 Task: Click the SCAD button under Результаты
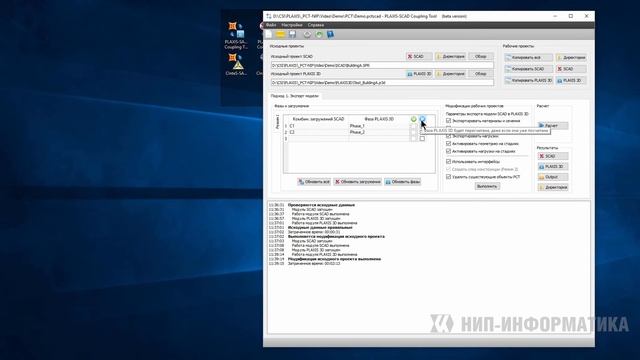pyautogui.click(x=553, y=156)
